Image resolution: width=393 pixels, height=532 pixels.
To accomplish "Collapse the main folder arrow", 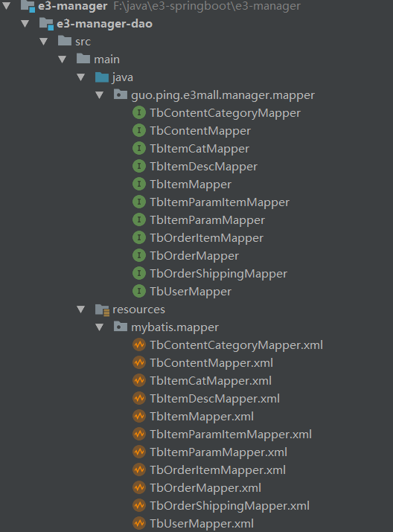I will coord(63,60).
